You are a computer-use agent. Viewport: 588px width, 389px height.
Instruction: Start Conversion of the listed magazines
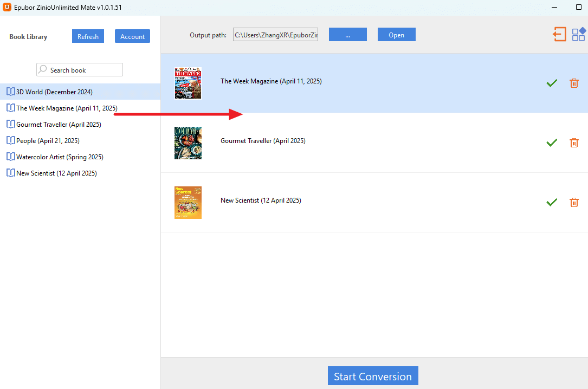[x=373, y=376]
